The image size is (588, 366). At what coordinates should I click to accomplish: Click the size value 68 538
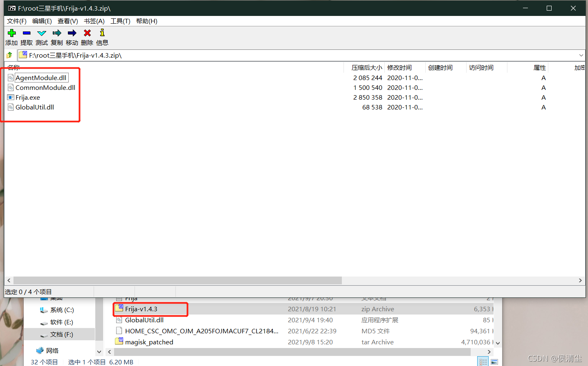[372, 107]
